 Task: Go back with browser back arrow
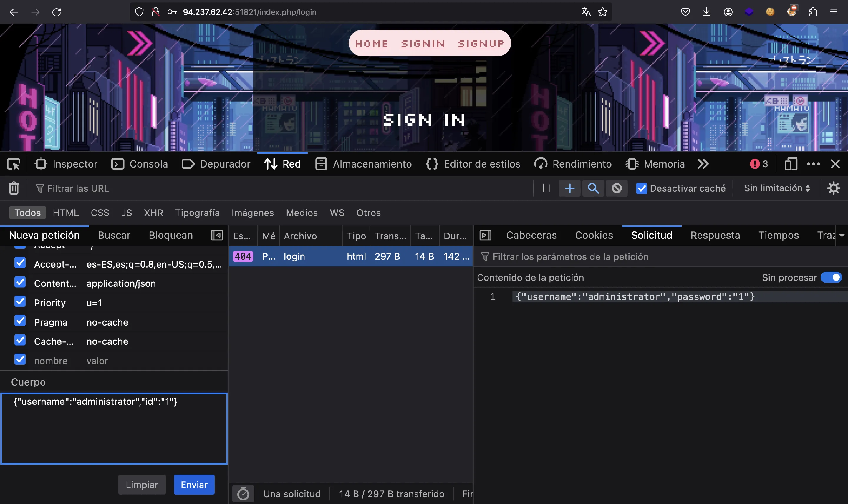14,12
